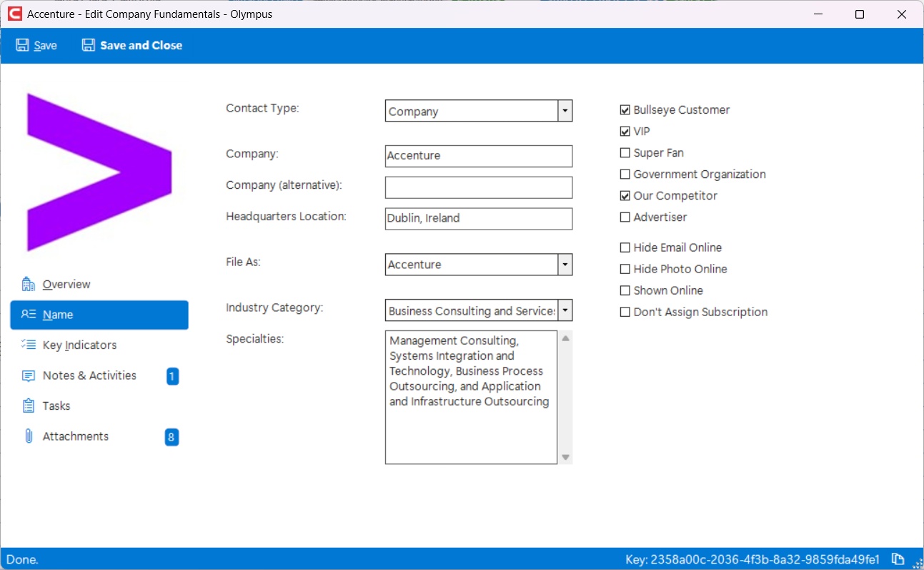924x570 pixels.
Task: Open the File As dropdown arrow
Action: [565, 265]
